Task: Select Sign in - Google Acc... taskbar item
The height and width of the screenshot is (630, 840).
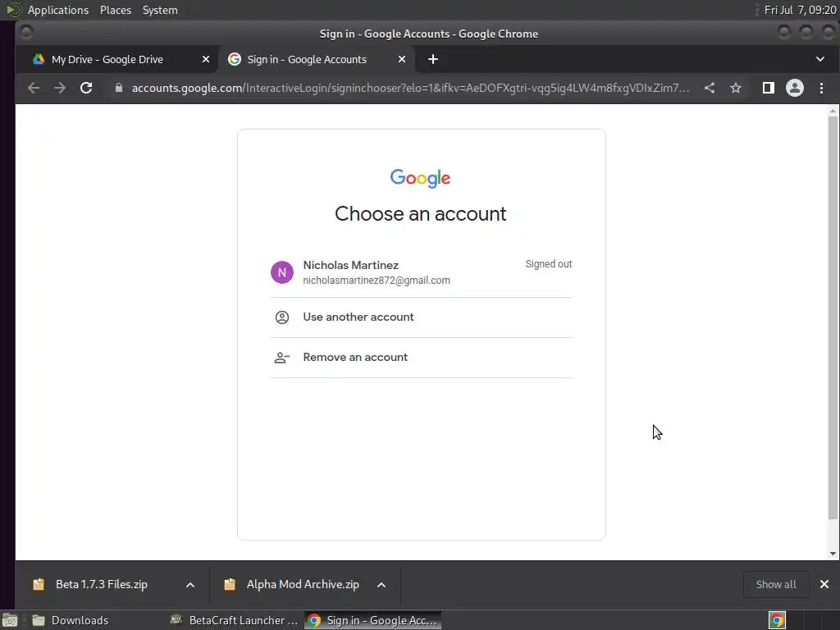Action: [x=373, y=620]
